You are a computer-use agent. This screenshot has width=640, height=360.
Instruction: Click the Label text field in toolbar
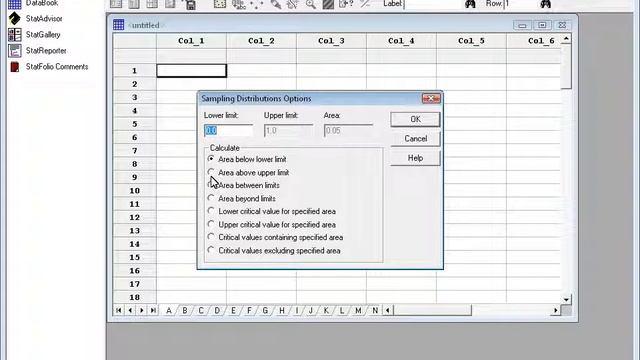pos(432,4)
